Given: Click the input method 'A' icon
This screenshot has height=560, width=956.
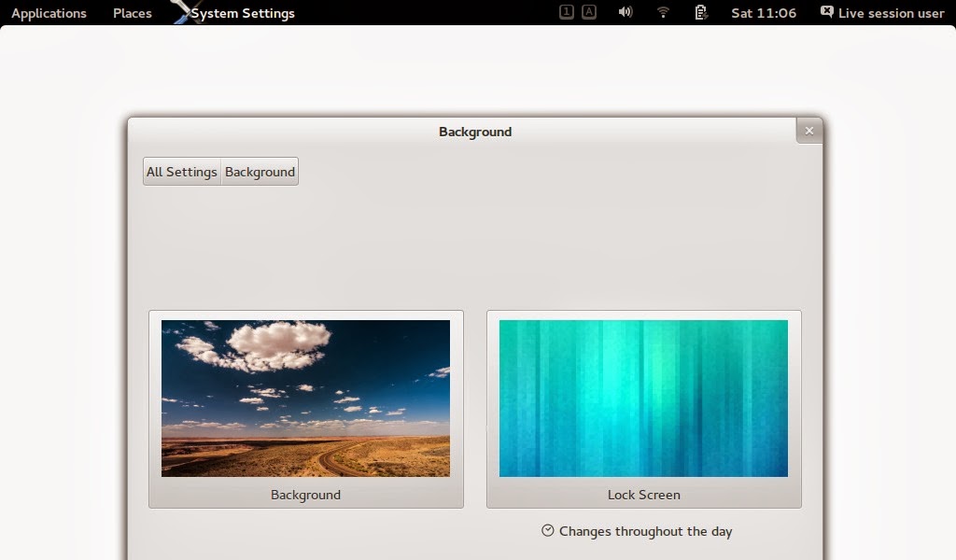Looking at the screenshot, I should click(x=589, y=11).
